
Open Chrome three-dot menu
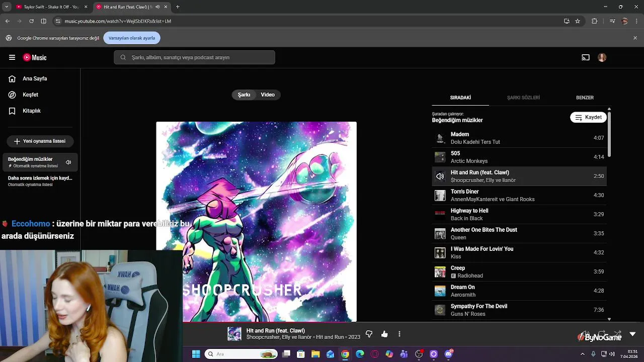click(x=637, y=21)
